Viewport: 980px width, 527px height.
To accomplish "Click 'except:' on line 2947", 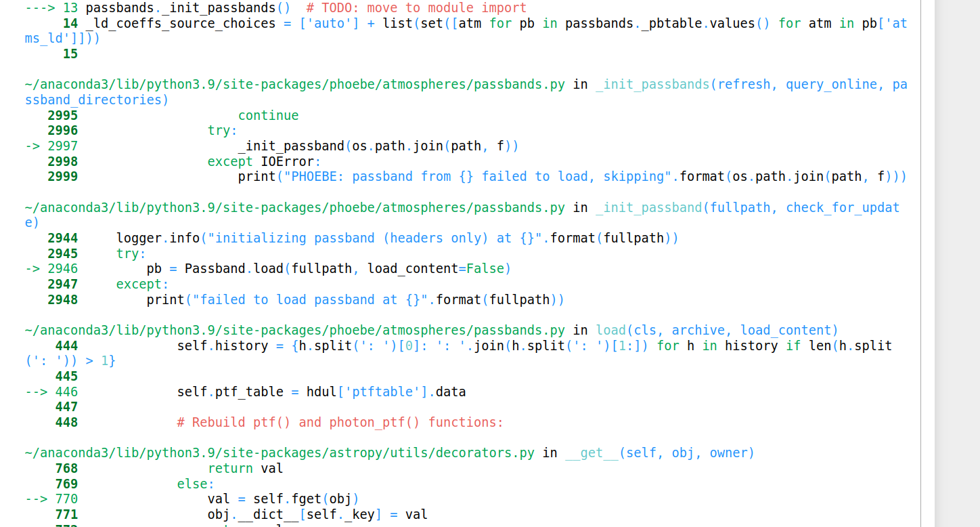I will (143, 284).
